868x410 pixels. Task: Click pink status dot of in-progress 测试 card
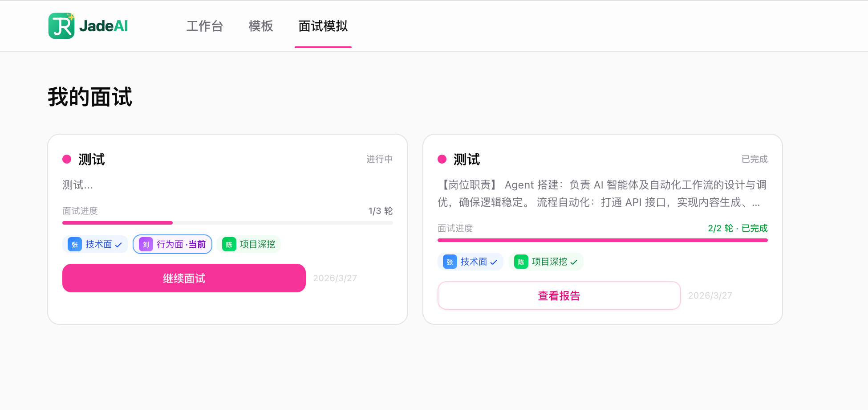[67, 160]
